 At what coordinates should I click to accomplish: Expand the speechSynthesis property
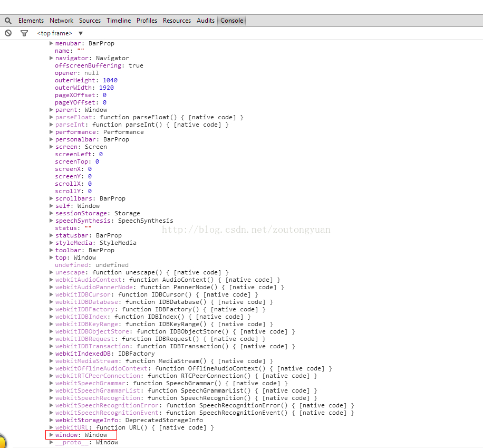click(x=51, y=221)
